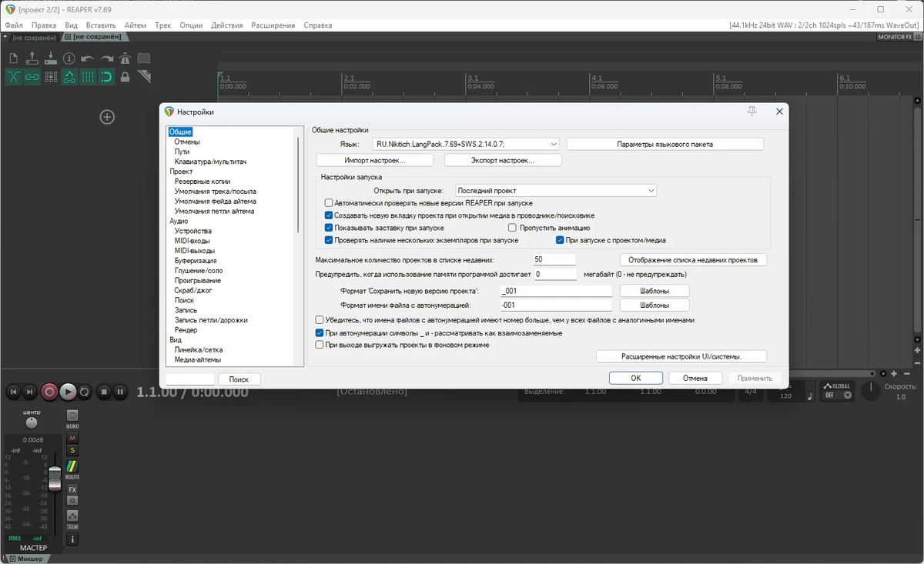Screen dimensions: 924x564
Task: Confirm settings with OK button
Action: coord(636,378)
